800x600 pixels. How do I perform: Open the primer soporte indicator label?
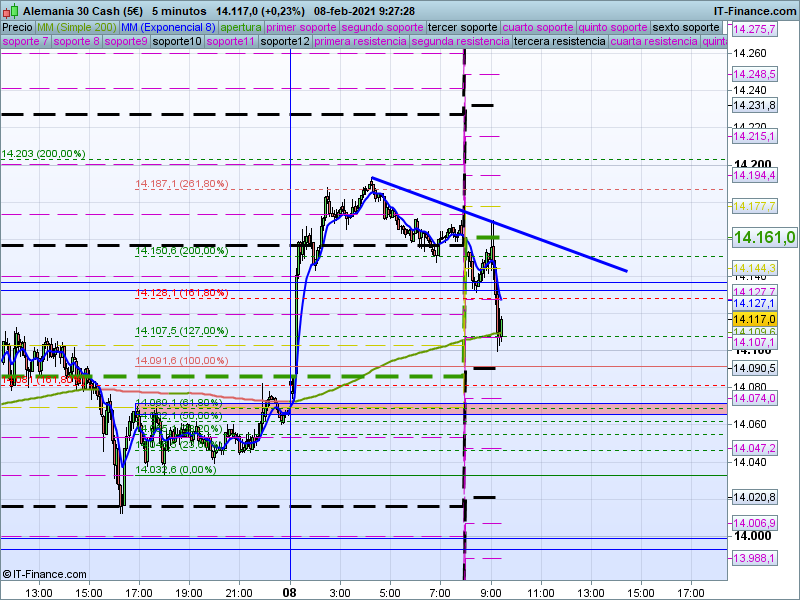pyautogui.click(x=301, y=28)
